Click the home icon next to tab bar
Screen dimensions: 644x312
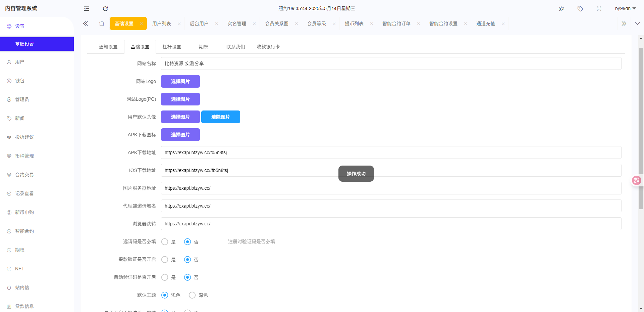102,24
